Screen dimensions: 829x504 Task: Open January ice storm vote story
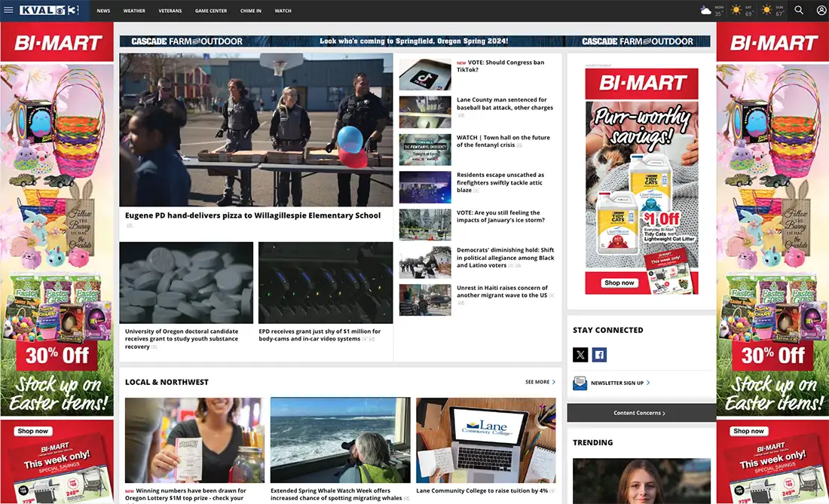tap(500, 217)
